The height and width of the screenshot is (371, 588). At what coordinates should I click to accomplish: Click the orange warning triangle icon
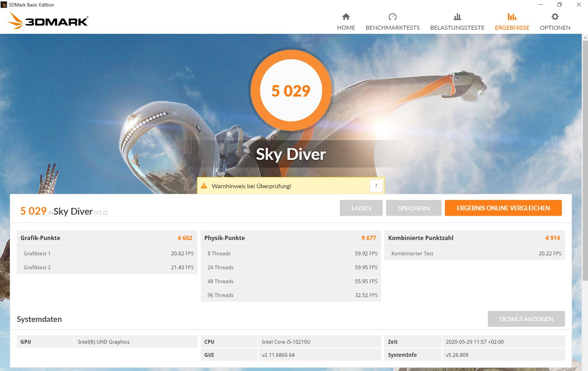click(204, 186)
